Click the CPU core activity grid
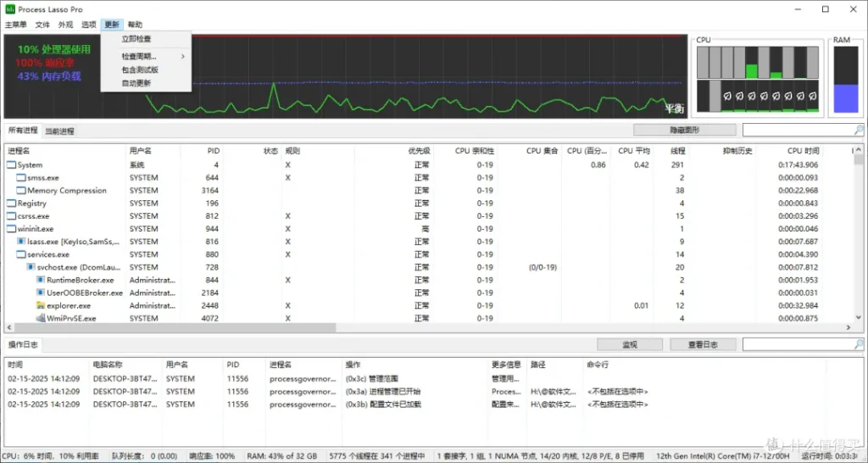The height and width of the screenshot is (463, 868). pyautogui.click(x=757, y=79)
